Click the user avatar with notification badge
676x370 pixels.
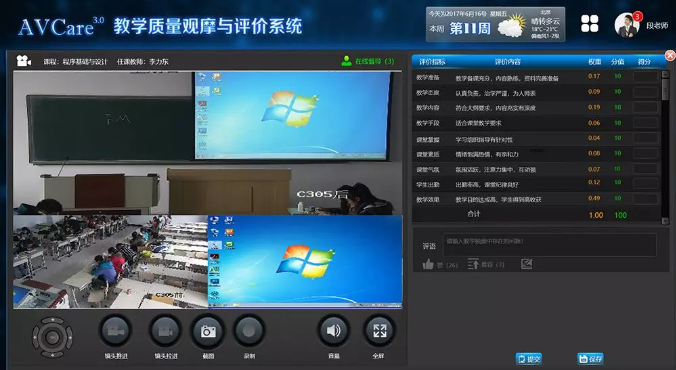(627, 25)
